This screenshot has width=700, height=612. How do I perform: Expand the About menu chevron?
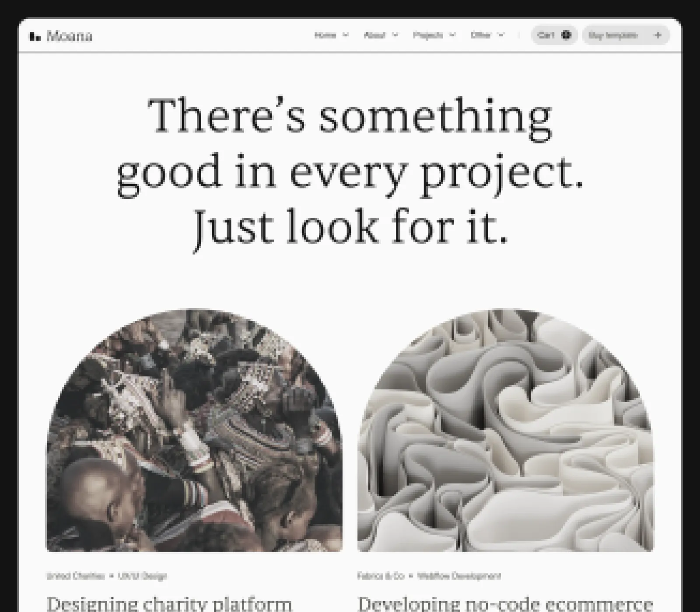[395, 35]
